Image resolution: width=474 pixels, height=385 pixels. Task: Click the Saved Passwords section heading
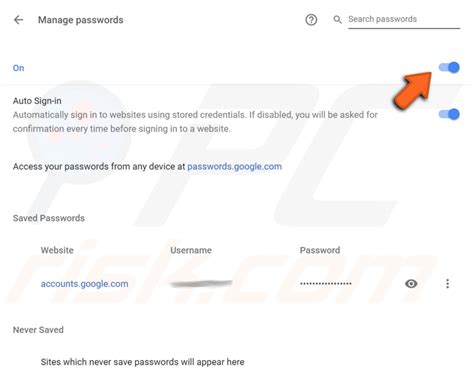tap(49, 218)
